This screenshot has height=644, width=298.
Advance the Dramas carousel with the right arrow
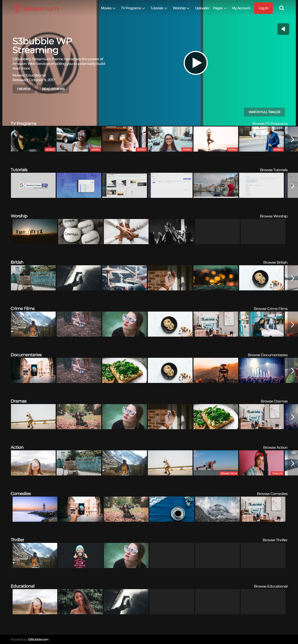pos(292,417)
